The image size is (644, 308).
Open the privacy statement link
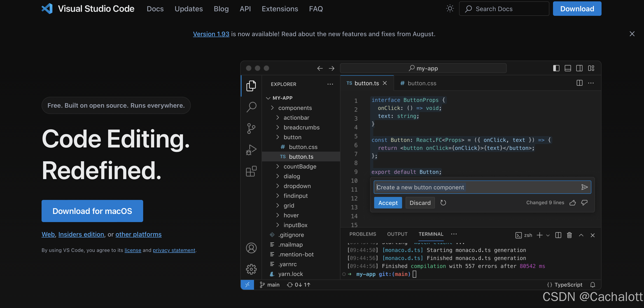(174, 250)
